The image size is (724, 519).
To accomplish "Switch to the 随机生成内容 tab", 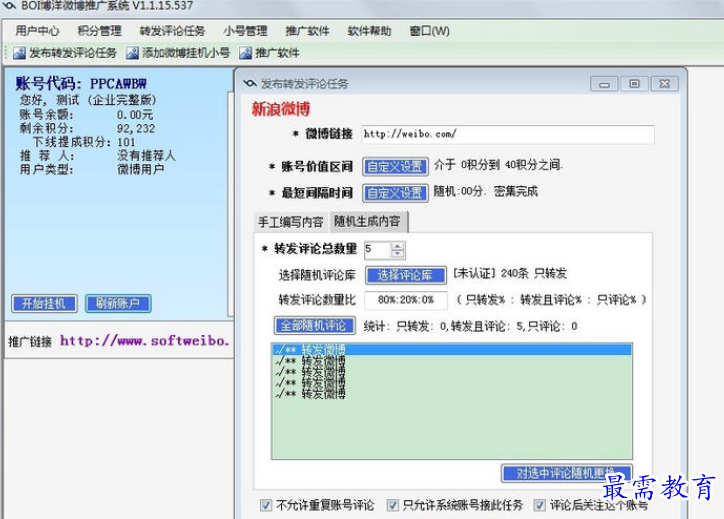I will point(368,222).
